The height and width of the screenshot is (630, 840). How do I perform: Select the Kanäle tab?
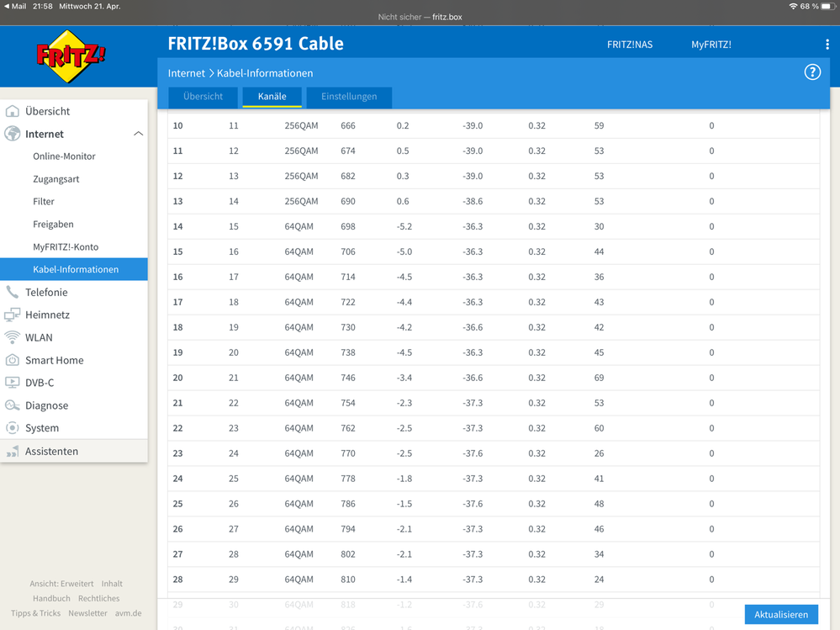[272, 97]
